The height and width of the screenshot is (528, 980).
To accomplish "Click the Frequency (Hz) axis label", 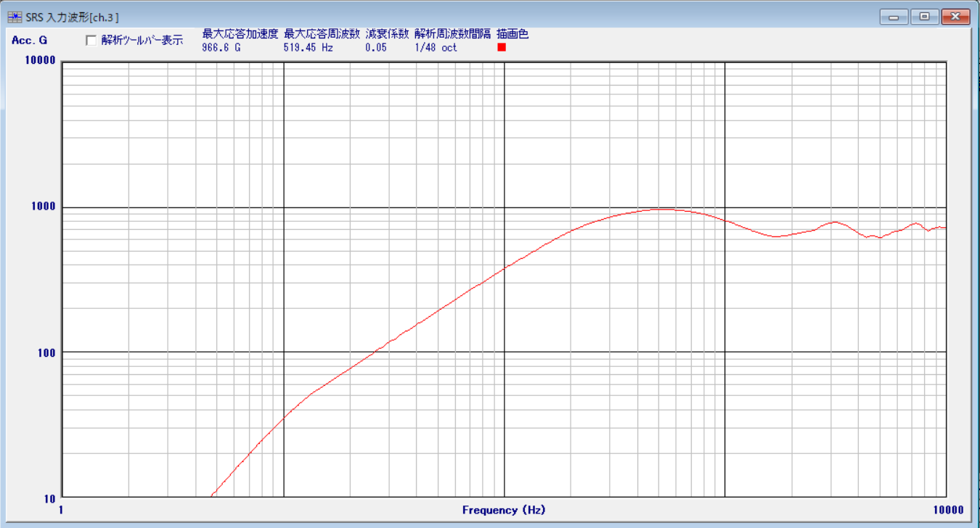I will tap(504, 510).
